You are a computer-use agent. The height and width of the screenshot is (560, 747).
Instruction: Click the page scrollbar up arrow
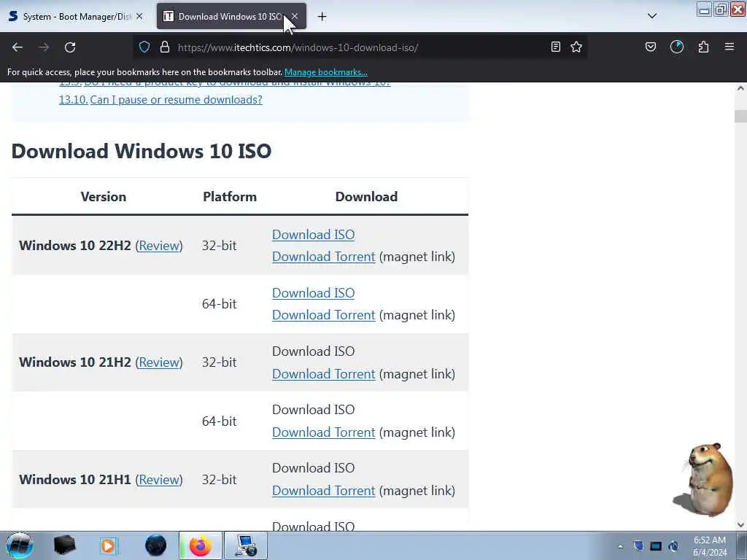[740, 88]
